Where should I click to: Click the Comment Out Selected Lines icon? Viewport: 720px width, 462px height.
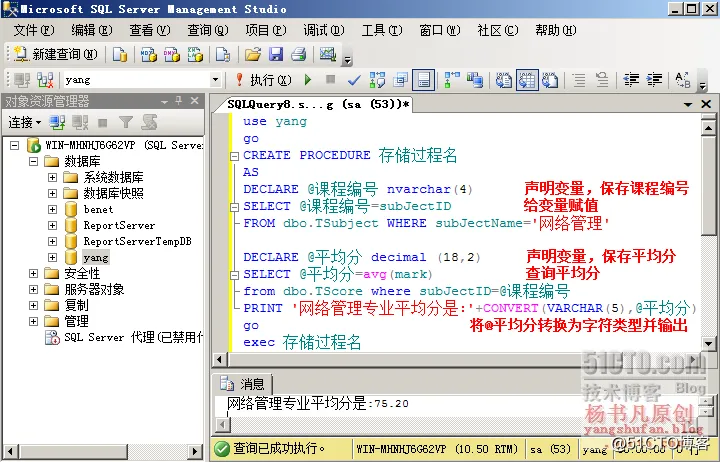[x=579, y=80]
